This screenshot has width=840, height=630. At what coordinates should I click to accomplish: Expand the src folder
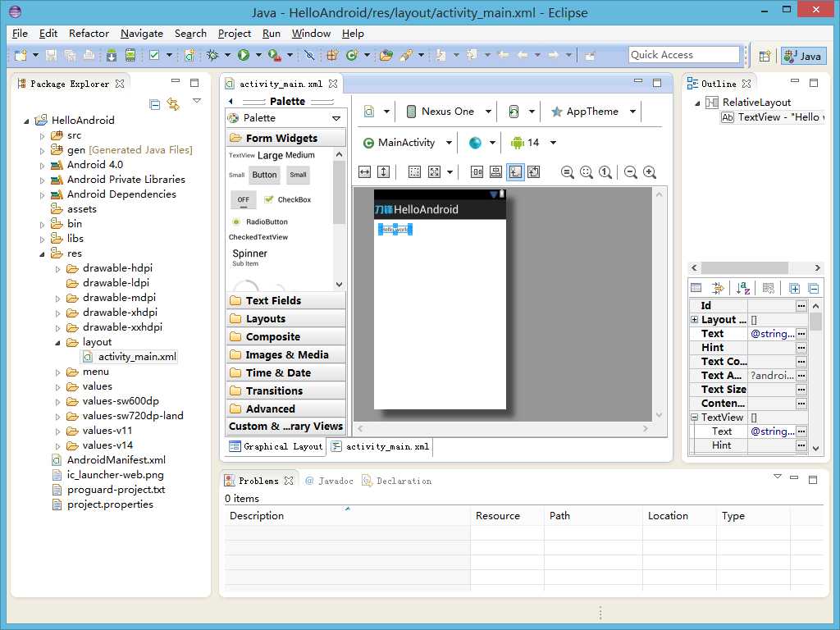43,136
